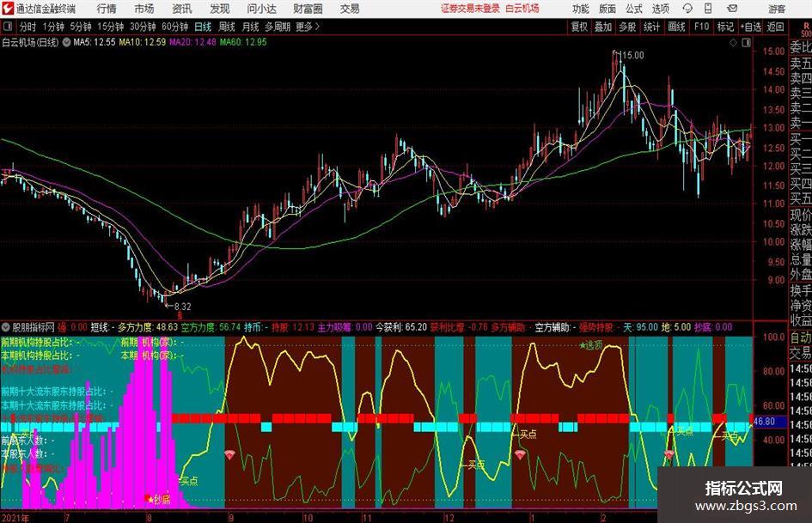Click the 标记 mark button
The width and height of the screenshot is (812, 523).
tap(725, 27)
